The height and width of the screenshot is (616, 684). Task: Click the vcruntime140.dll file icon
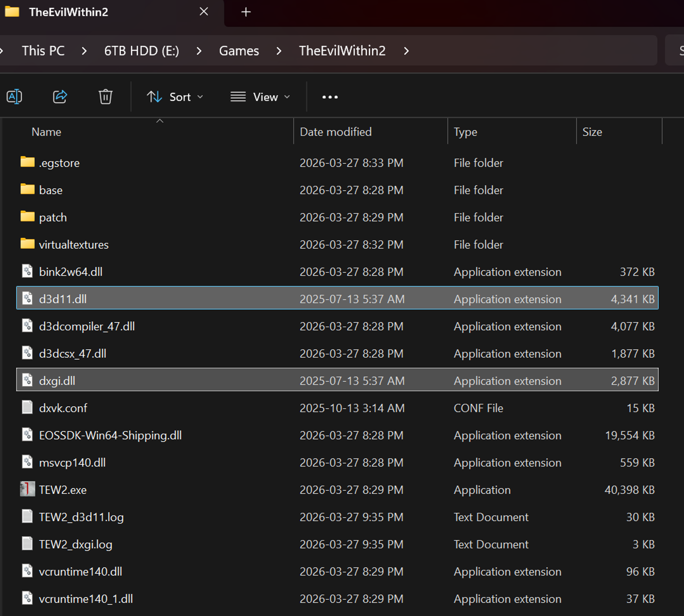(28, 571)
